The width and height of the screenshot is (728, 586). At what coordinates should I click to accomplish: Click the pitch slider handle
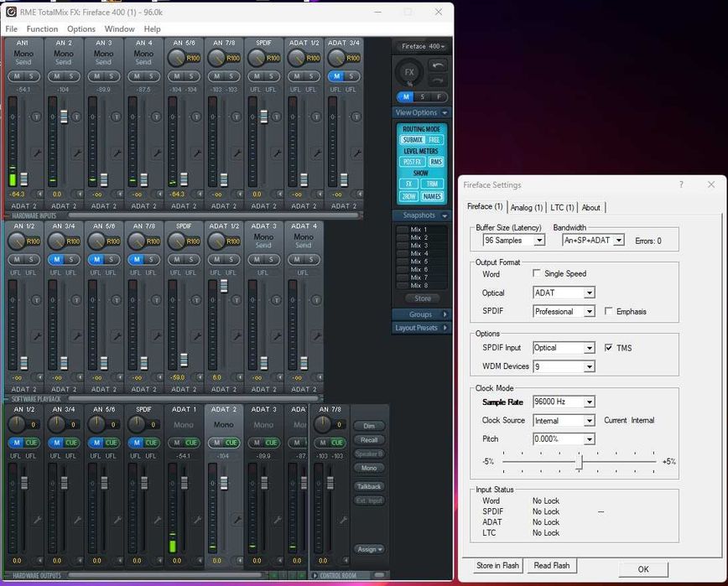click(579, 462)
